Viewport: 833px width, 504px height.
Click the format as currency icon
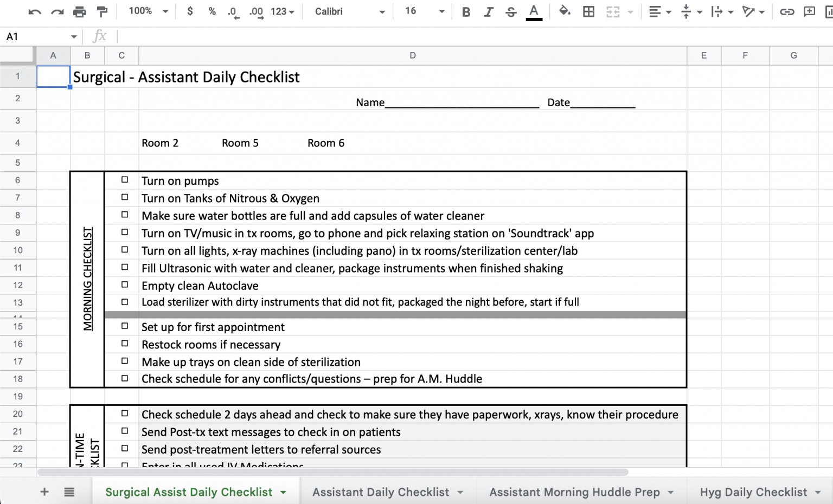point(190,11)
